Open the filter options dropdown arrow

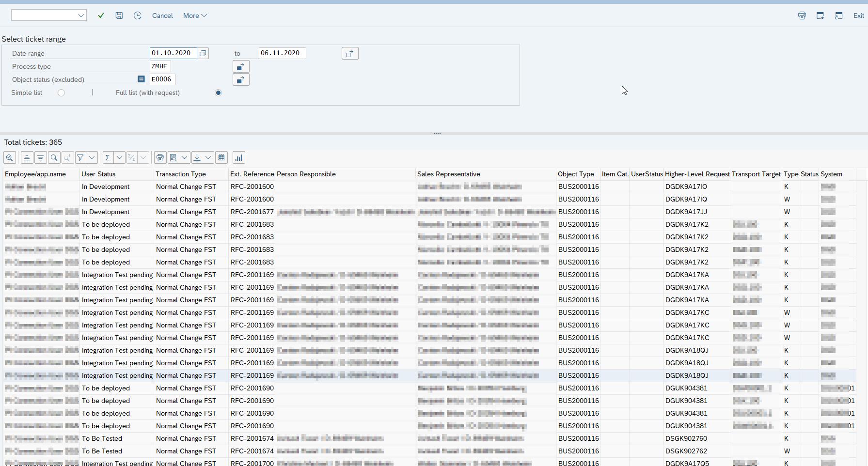click(x=92, y=157)
